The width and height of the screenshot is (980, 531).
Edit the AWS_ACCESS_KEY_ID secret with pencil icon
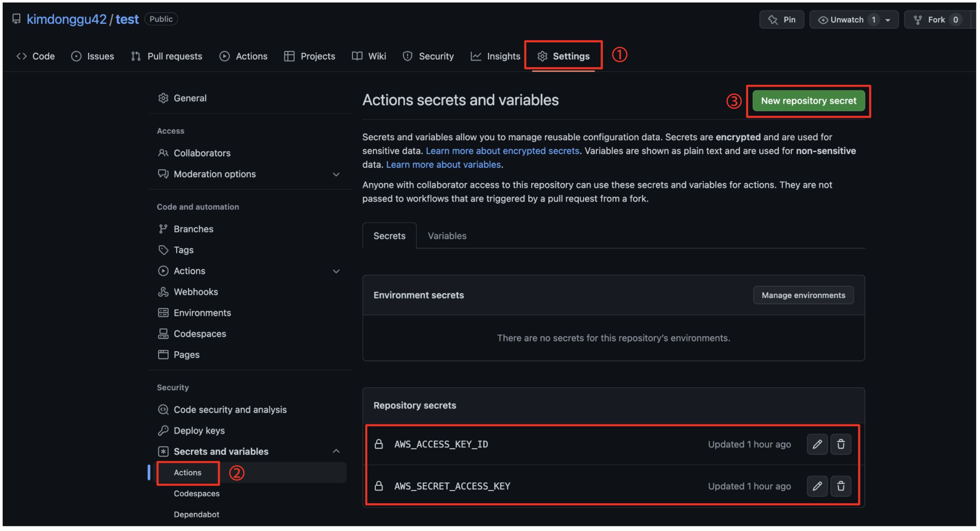click(x=818, y=445)
